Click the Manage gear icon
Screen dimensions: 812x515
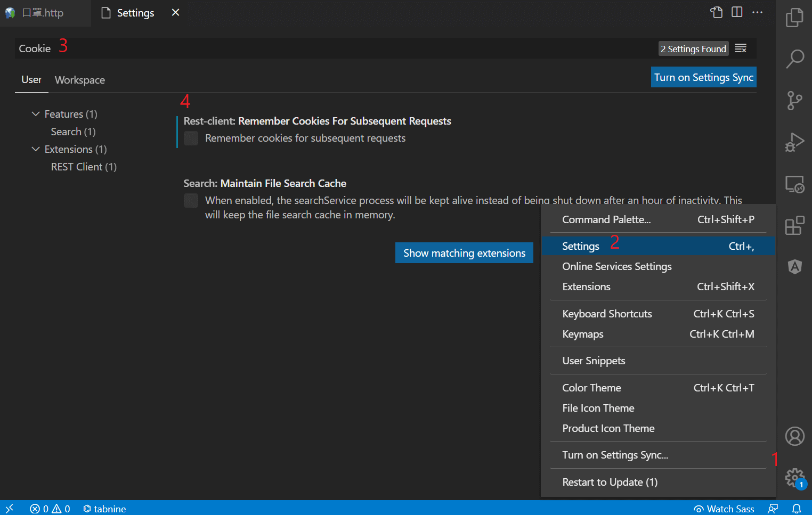tap(794, 477)
